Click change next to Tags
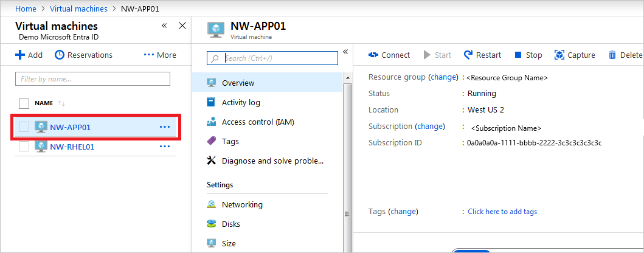This screenshot has width=644, height=253. coord(403,212)
